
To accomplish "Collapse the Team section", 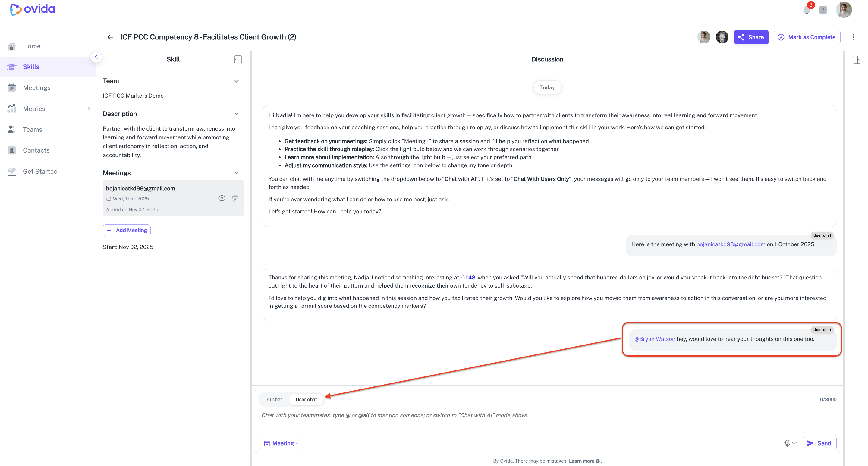I will pyautogui.click(x=237, y=81).
